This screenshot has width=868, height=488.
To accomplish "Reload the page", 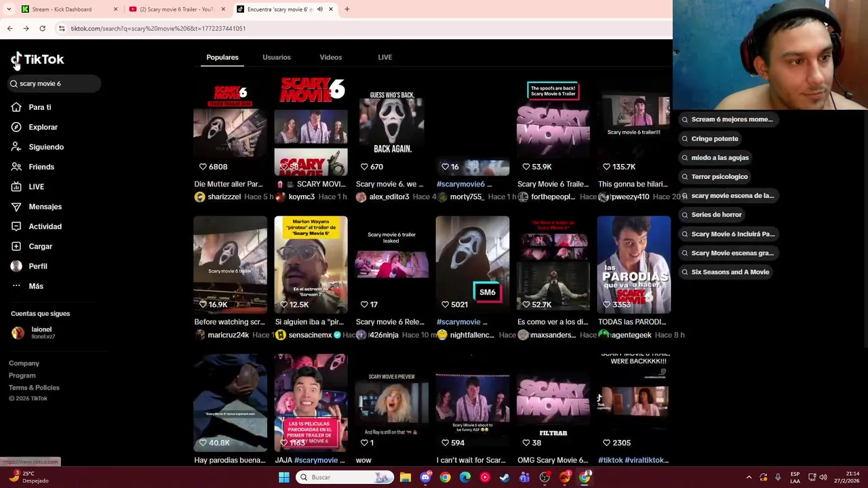I will point(42,28).
